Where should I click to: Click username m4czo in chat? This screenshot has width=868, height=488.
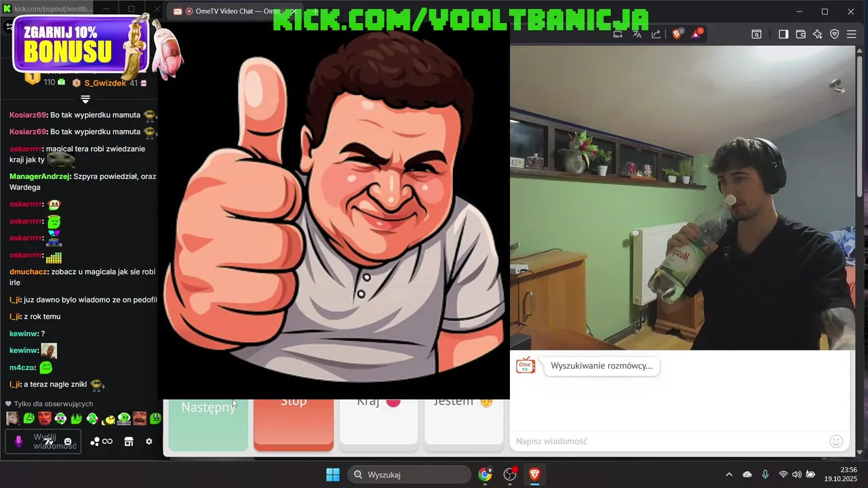tap(22, 367)
